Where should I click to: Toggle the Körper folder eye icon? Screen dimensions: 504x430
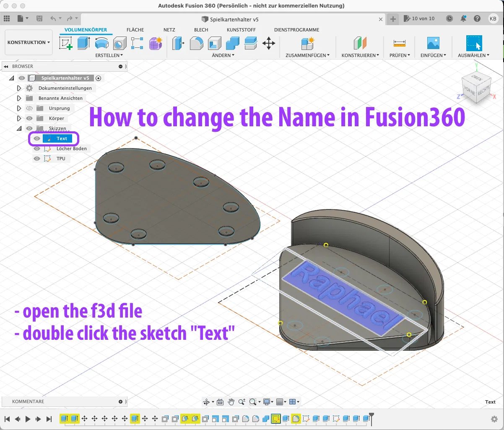pyautogui.click(x=29, y=118)
